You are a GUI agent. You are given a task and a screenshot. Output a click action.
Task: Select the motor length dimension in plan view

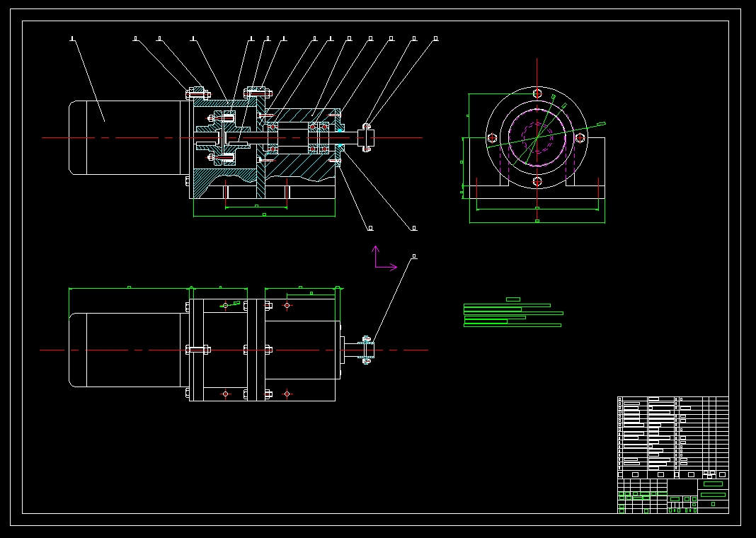129,287
